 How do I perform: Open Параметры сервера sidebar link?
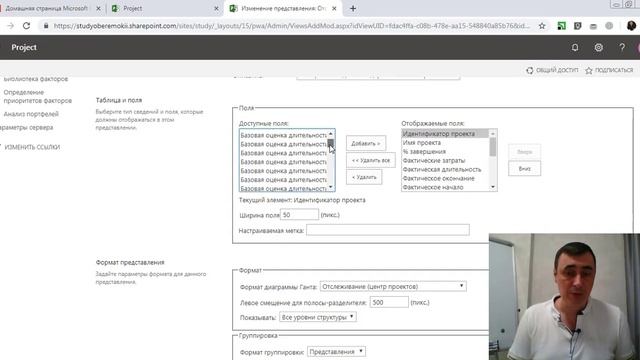coord(27,127)
